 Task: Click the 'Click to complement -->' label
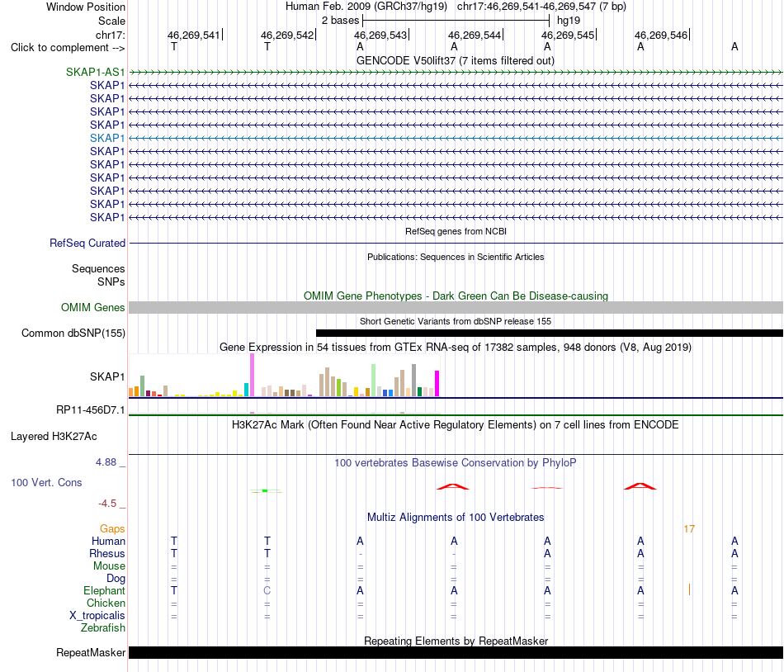point(68,48)
